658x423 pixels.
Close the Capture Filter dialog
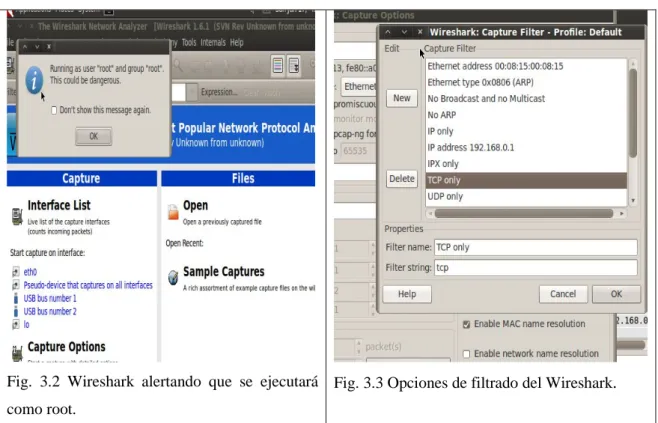(420, 32)
